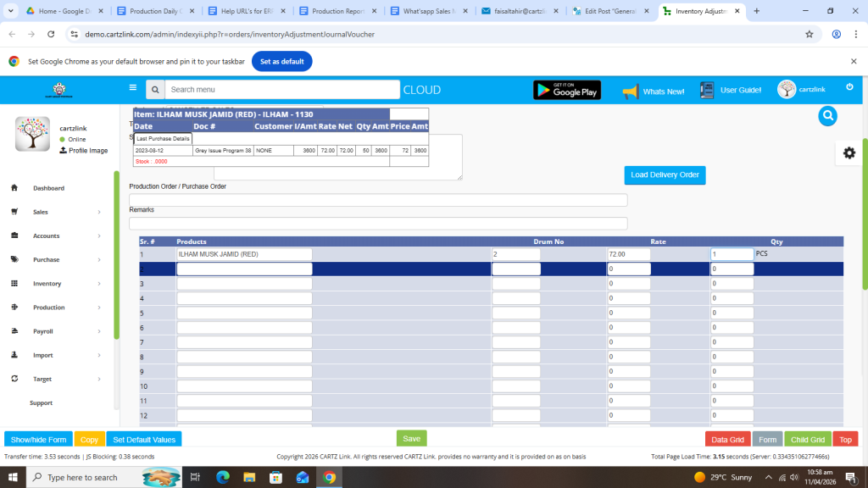Screen dimensions: 868x488
Task: Open the User Guide icon
Action: (708, 91)
